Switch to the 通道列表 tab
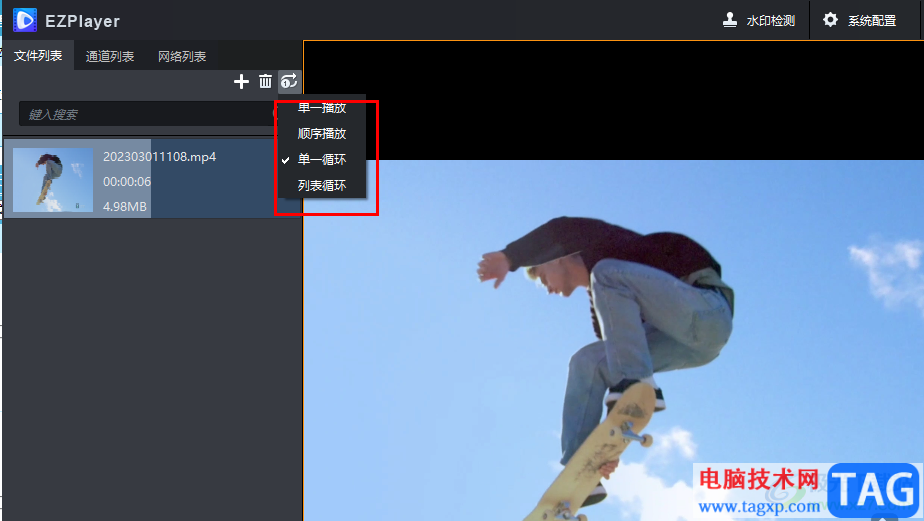Screen dimensions: 924x521 (110, 57)
